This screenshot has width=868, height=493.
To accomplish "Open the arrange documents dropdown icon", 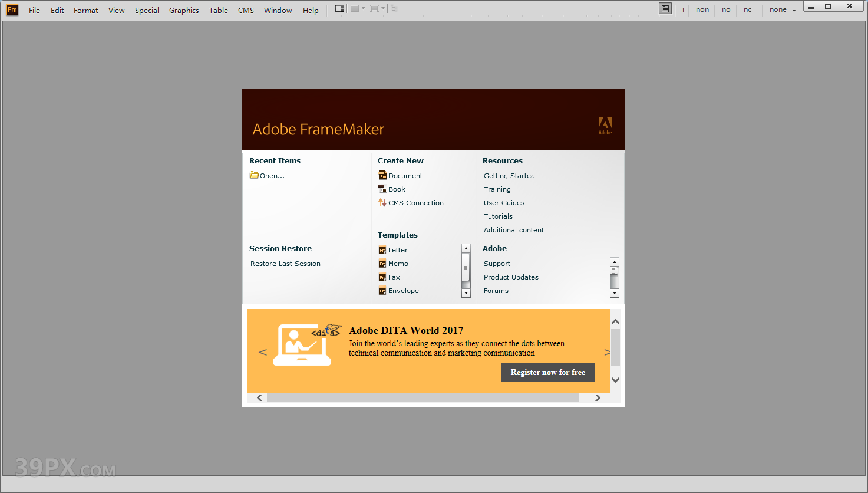I will (377, 8).
